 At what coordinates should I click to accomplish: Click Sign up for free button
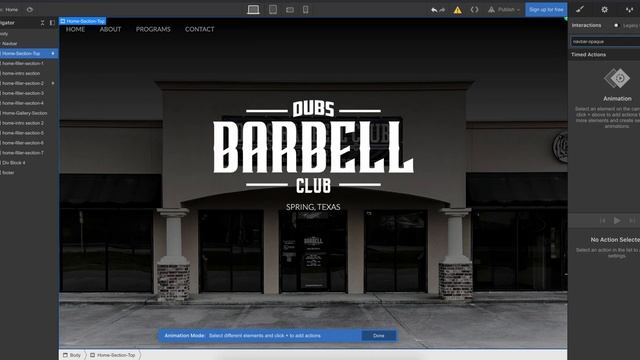[x=546, y=9]
